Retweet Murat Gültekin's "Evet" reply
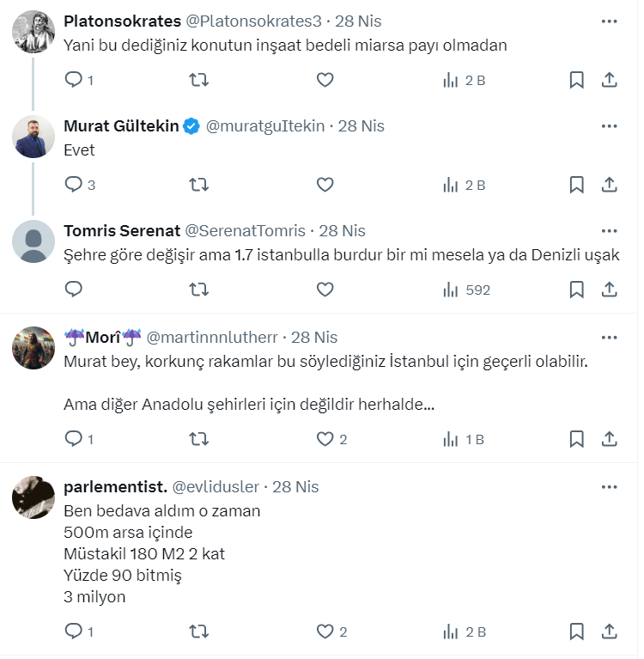The height and width of the screenshot is (659, 644). (x=198, y=185)
